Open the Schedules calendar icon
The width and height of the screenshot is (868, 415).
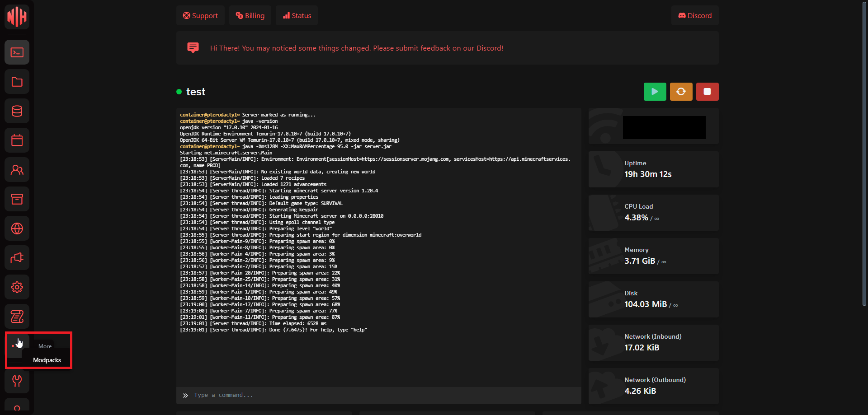click(x=17, y=140)
